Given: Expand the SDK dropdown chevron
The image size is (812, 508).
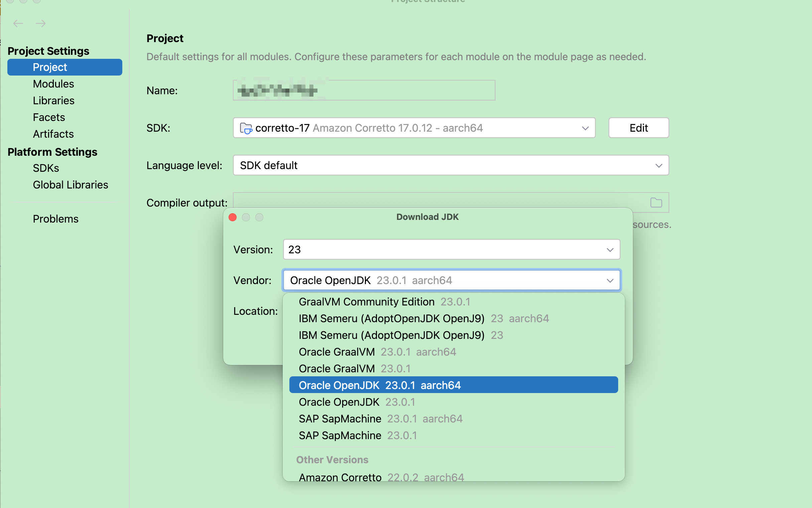Looking at the screenshot, I should (585, 128).
